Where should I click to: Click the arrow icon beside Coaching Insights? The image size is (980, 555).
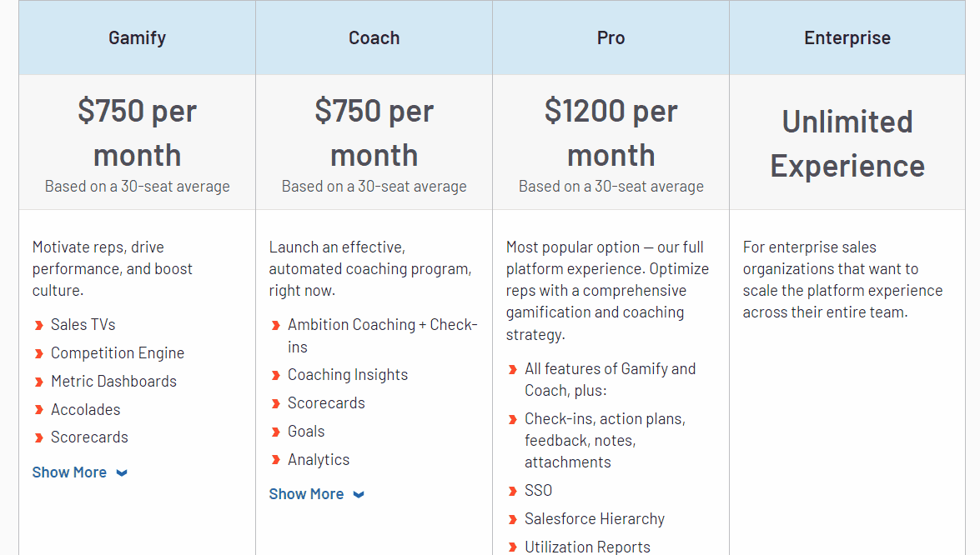point(275,375)
